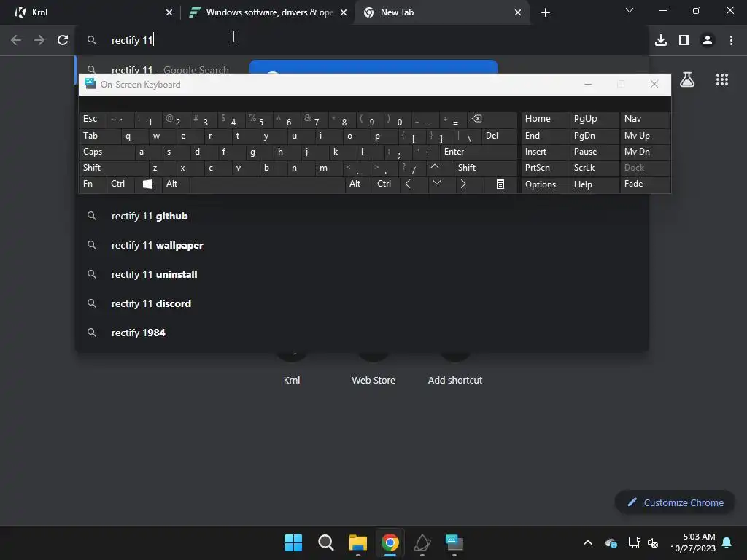
Task: Open notification bell in system tray
Action: pyautogui.click(x=727, y=542)
